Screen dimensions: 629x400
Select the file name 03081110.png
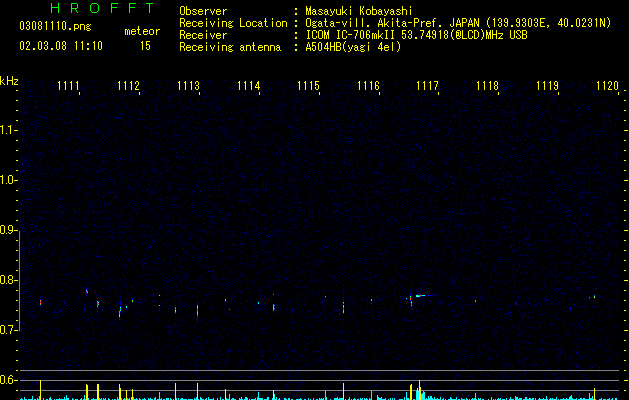55,26
